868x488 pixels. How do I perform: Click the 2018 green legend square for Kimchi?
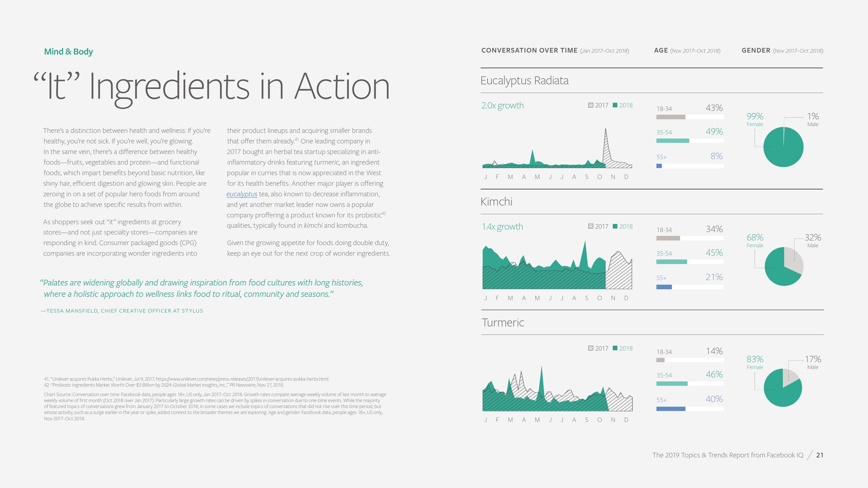[615, 226]
